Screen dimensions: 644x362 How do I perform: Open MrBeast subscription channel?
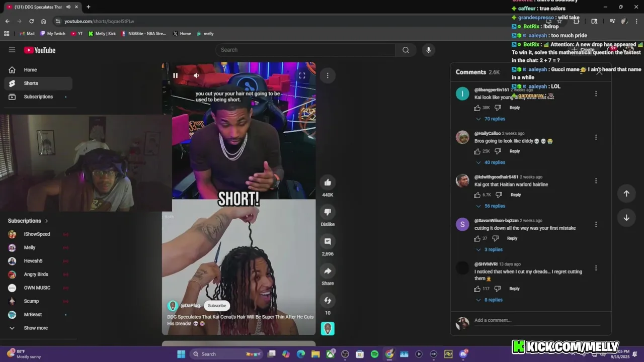(x=38, y=315)
